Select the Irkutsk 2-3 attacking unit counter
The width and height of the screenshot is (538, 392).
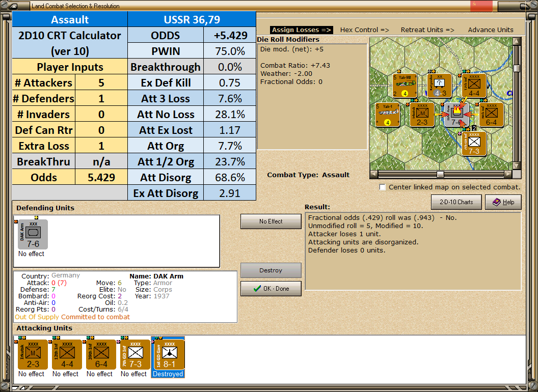(33, 355)
